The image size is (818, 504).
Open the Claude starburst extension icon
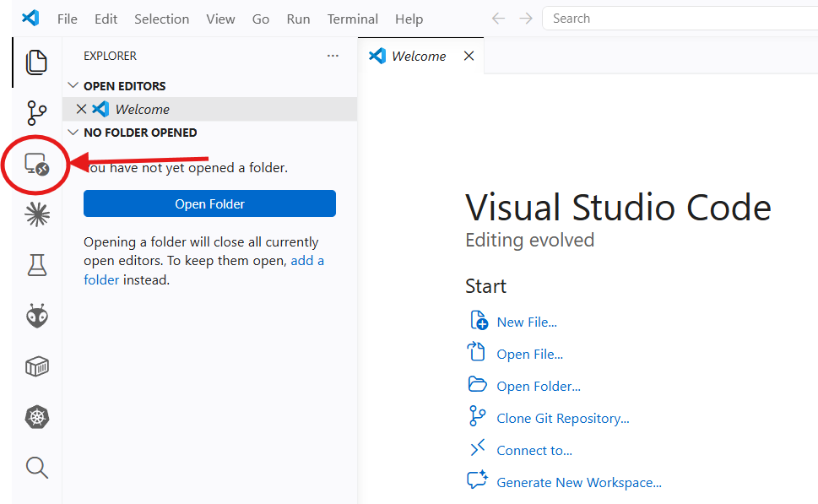(x=37, y=214)
